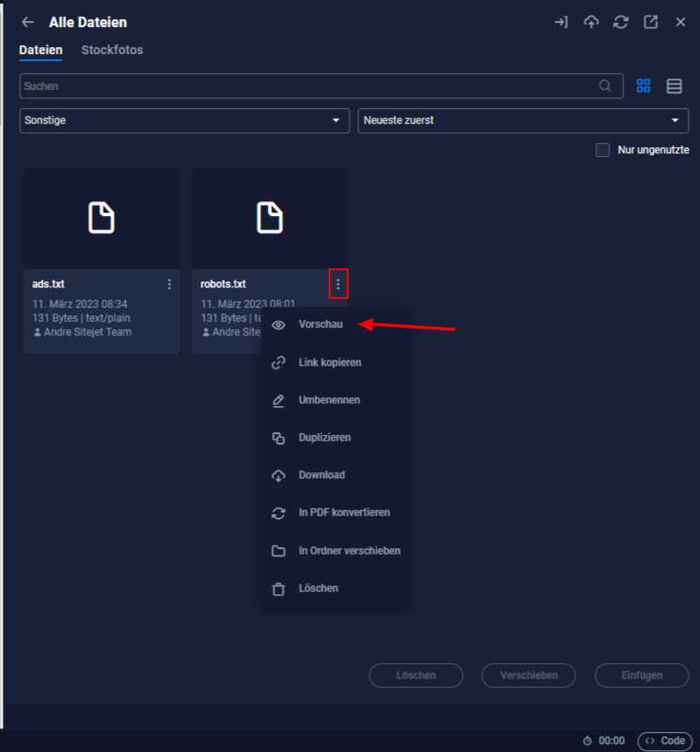Expand the Neueste zuerst sort dropdown
Image resolution: width=700 pixels, height=752 pixels.
[x=522, y=120]
